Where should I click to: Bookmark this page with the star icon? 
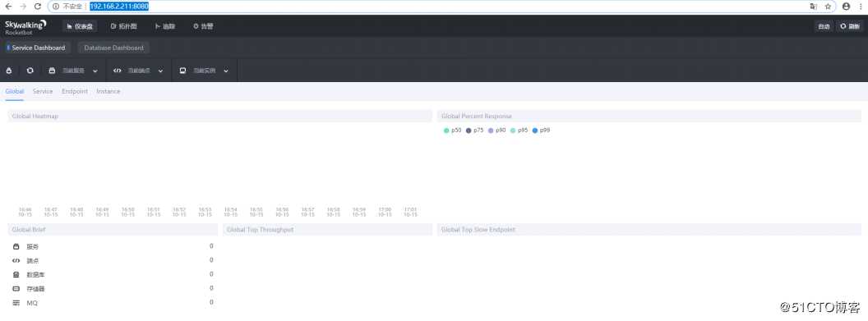coord(829,7)
